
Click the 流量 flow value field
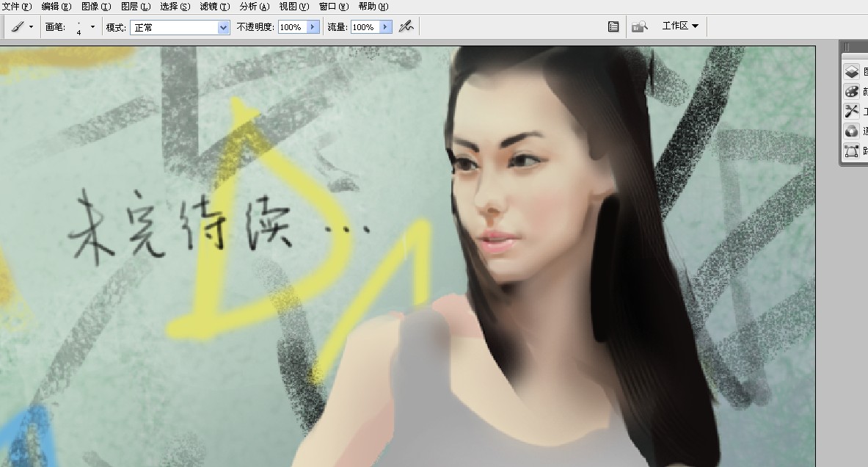365,27
